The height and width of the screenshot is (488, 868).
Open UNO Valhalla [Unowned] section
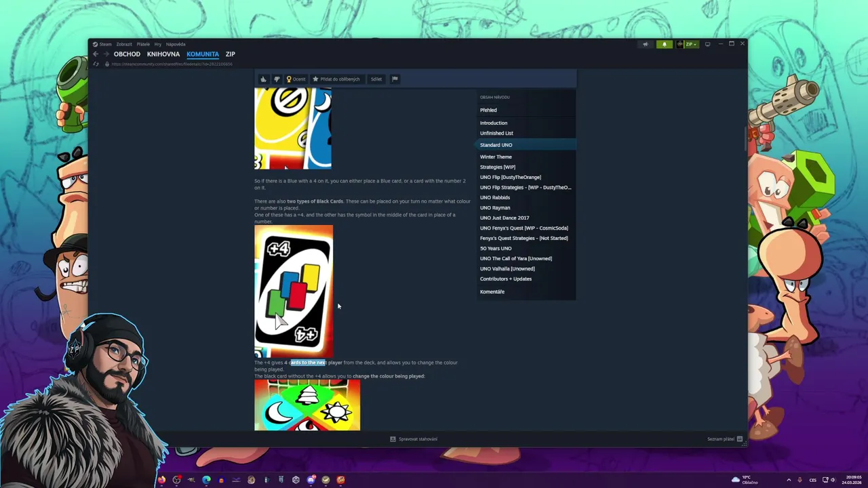coord(507,268)
